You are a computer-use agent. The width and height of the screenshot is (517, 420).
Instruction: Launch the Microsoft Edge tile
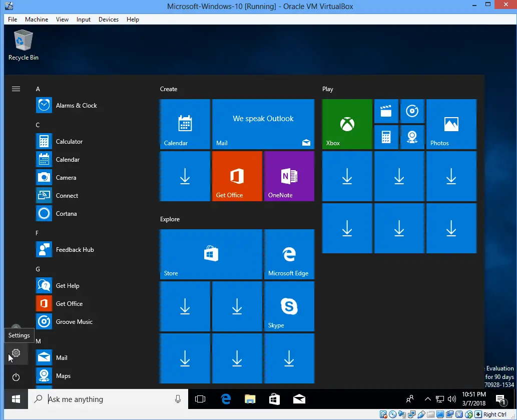click(289, 254)
